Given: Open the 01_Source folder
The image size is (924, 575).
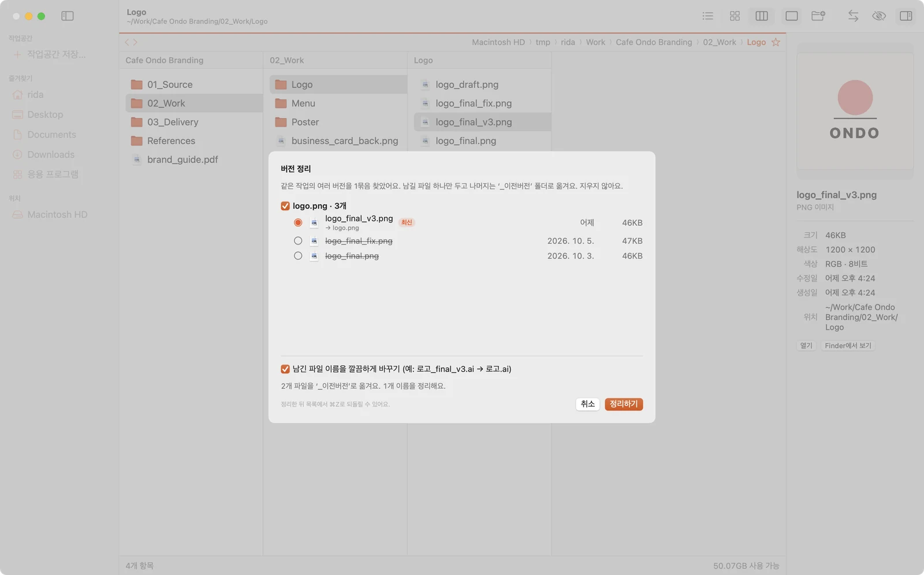Looking at the screenshot, I should [x=194, y=84].
